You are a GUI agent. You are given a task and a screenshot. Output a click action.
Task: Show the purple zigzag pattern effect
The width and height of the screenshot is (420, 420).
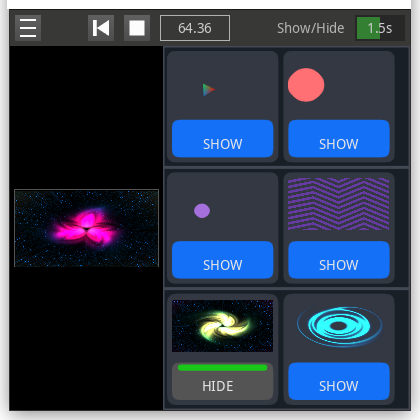click(x=339, y=260)
